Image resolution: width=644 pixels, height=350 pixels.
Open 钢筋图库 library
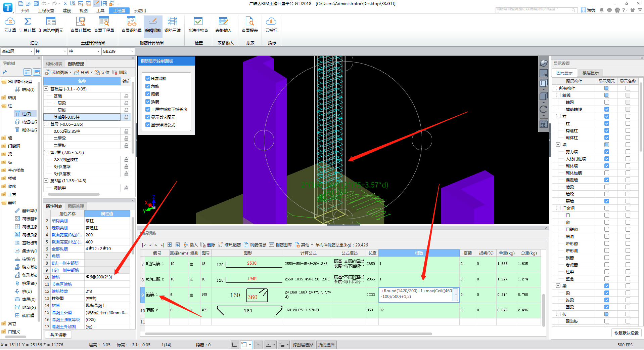pos(281,245)
